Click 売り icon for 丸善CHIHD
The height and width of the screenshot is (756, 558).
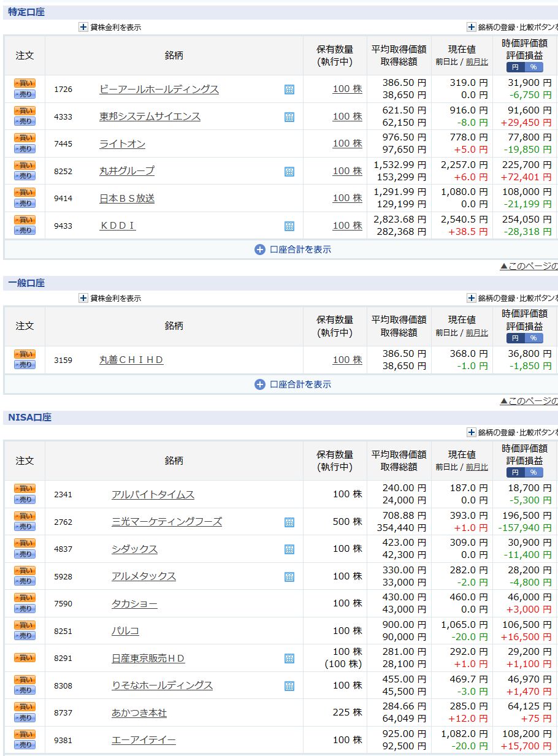tap(25, 365)
